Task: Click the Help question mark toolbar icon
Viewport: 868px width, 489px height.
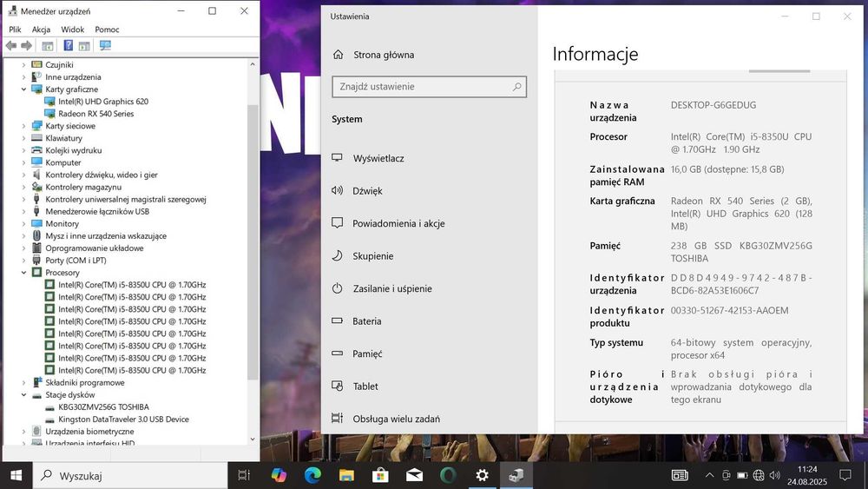Action: (x=69, y=45)
